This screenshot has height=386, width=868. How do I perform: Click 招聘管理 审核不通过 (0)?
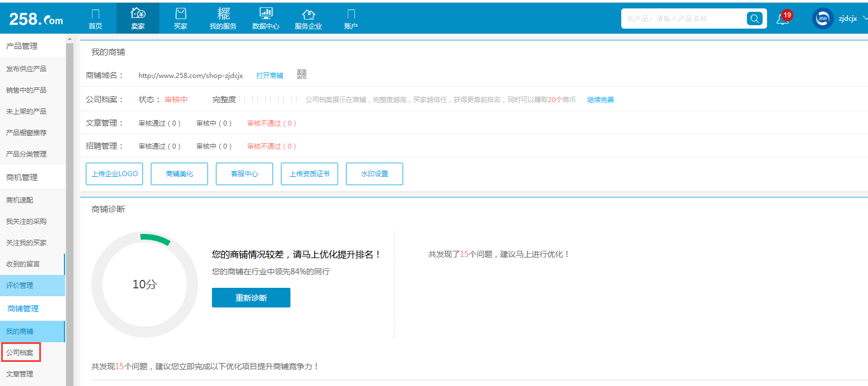[x=272, y=146]
